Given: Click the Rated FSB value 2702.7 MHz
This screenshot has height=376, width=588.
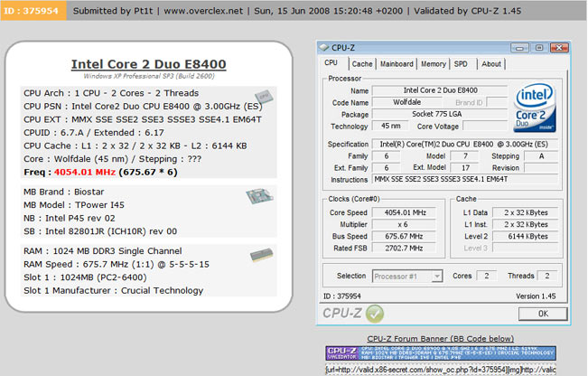Looking at the screenshot, I should [x=404, y=248].
